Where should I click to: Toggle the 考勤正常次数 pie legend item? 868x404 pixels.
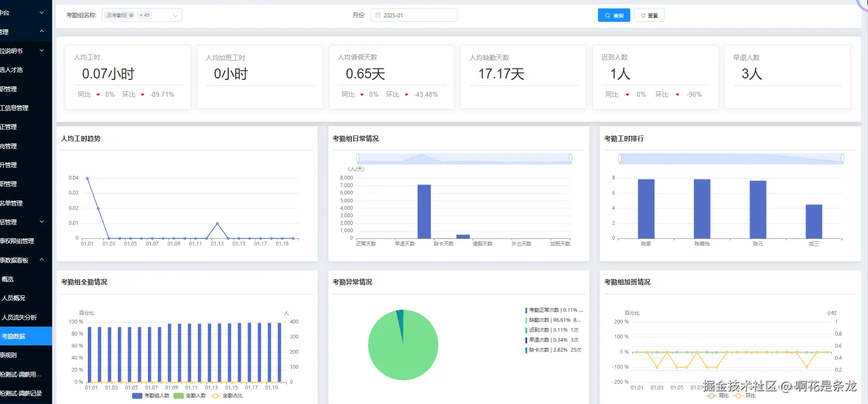coord(554,310)
